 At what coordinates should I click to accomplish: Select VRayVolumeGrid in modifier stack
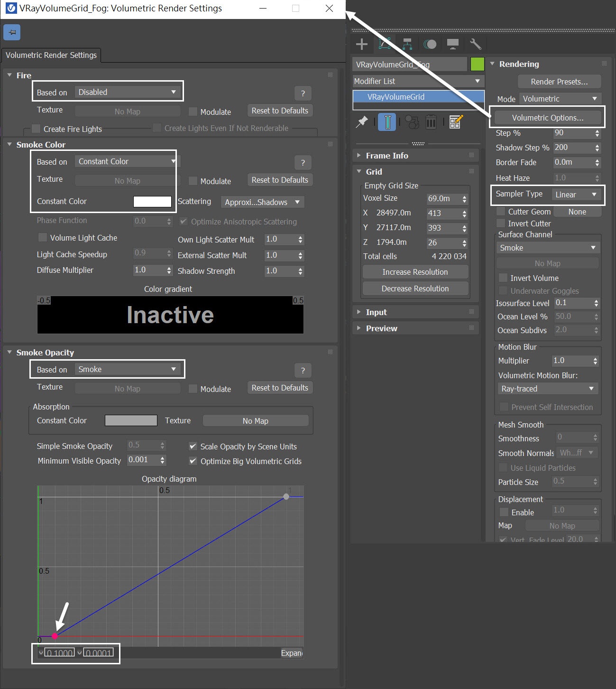pos(418,97)
